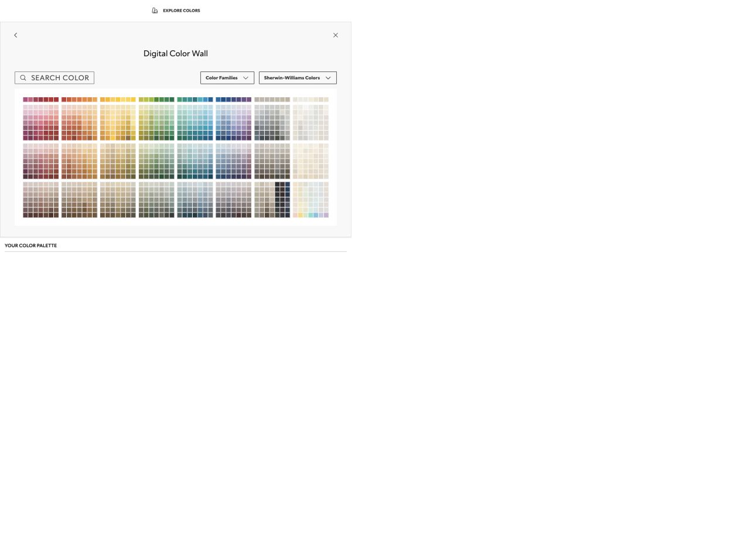Pick the vivid green strip atop the wall

pyautogui.click(x=156, y=100)
